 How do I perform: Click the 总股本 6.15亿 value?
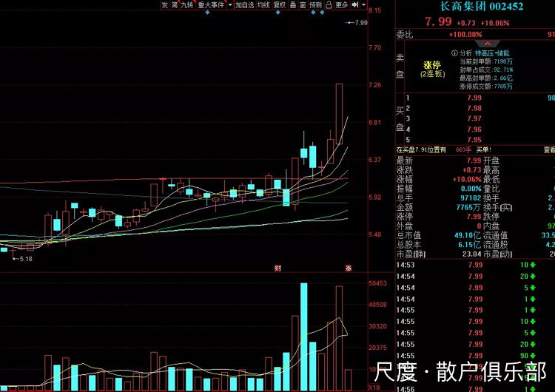(470, 245)
